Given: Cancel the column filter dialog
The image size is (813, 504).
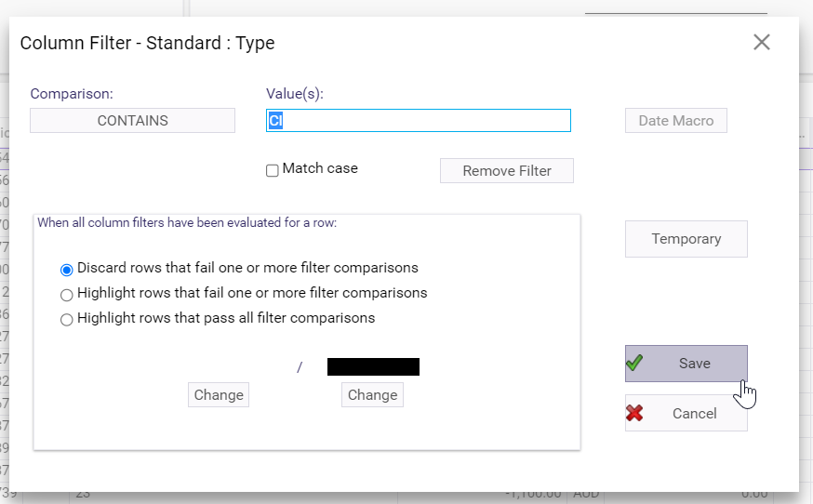Looking at the screenshot, I should click(686, 413).
